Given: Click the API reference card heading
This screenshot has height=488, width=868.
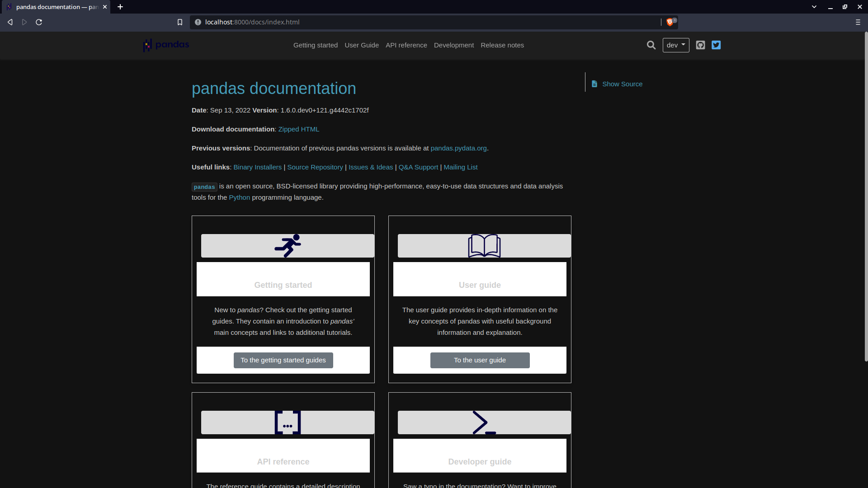Looking at the screenshot, I should (x=283, y=462).
